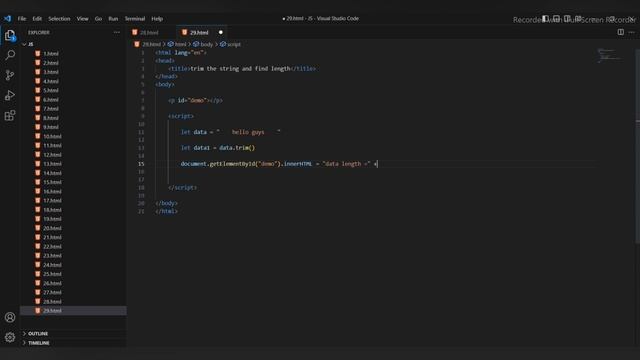Image resolution: width=640 pixels, height=360 pixels.
Task: Open 7.html in Explorer
Action: coord(51,109)
